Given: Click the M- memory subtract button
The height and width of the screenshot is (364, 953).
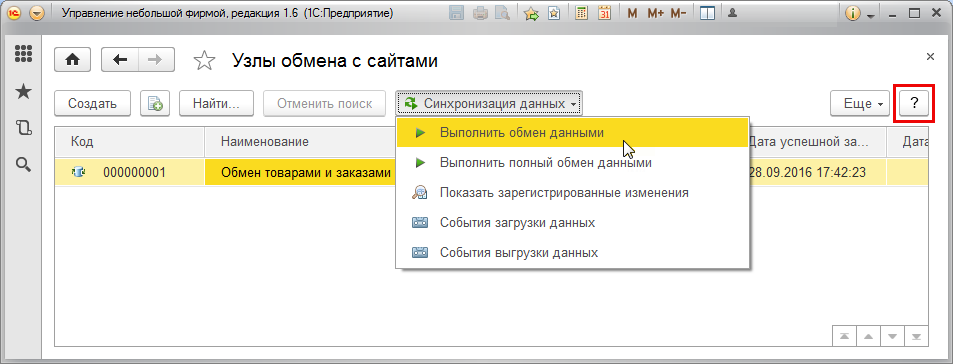Looking at the screenshot, I should point(678,13).
